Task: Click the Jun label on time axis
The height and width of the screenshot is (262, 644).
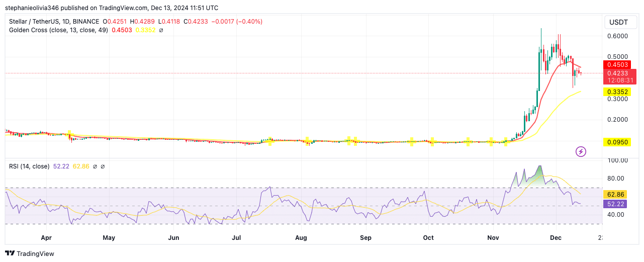Action: pyautogui.click(x=173, y=237)
